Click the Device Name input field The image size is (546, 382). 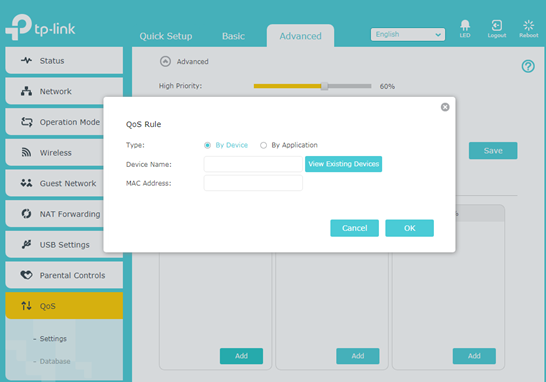tap(253, 164)
